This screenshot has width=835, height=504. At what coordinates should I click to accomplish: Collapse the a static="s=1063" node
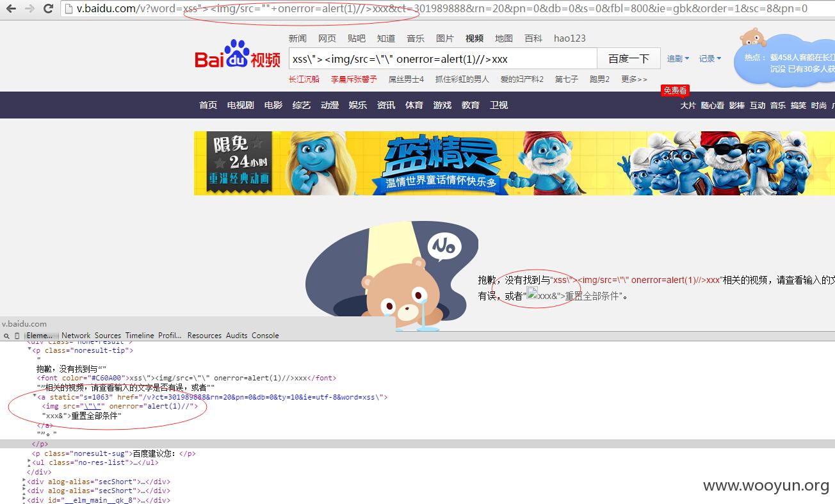(x=35, y=397)
